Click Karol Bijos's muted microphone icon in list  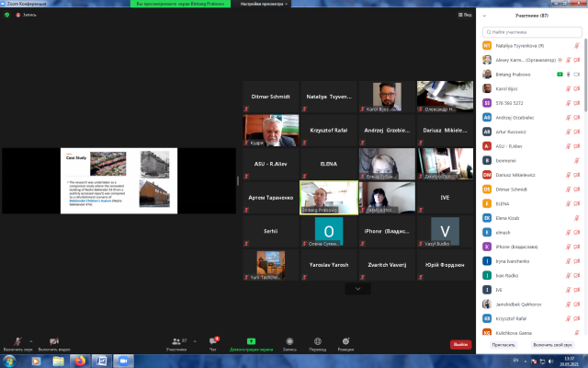(x=569, y=89)
